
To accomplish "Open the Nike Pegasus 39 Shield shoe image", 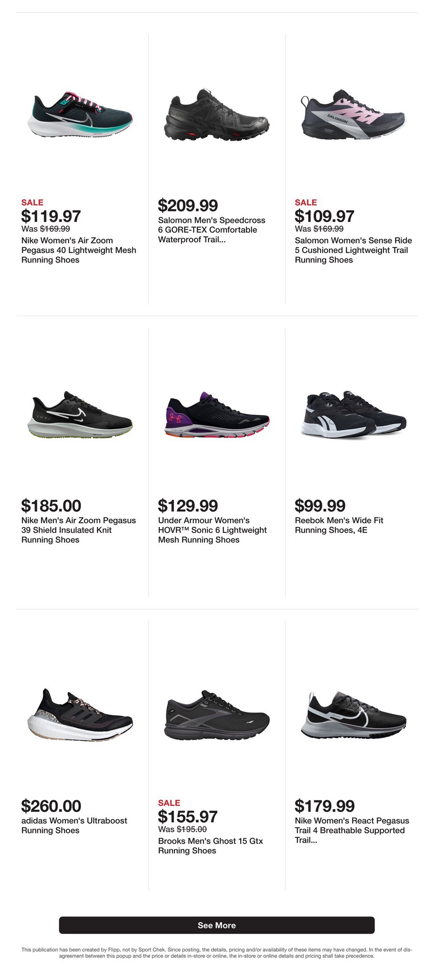I will click(x=80, y=414).
